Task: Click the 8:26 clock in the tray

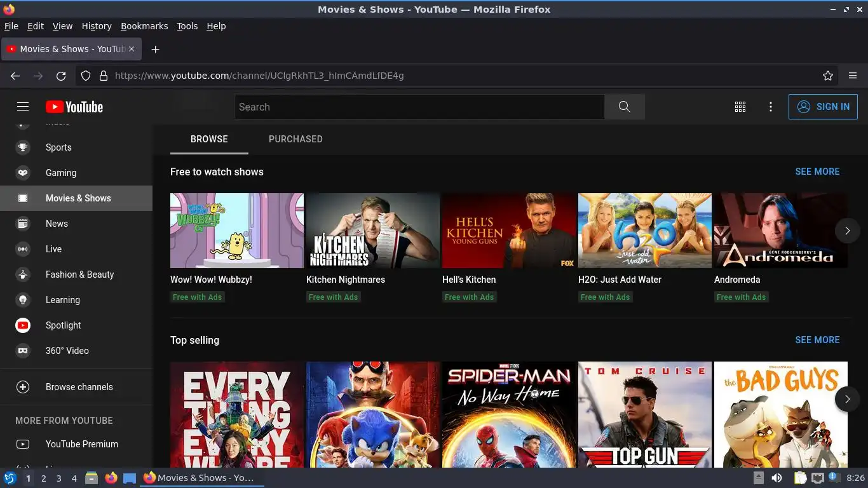Action: click(855, 478)
